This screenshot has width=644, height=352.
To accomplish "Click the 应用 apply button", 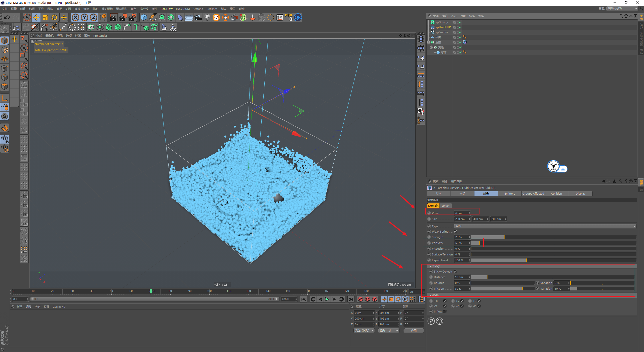I will pyautogui.click(x=414, y=331).
